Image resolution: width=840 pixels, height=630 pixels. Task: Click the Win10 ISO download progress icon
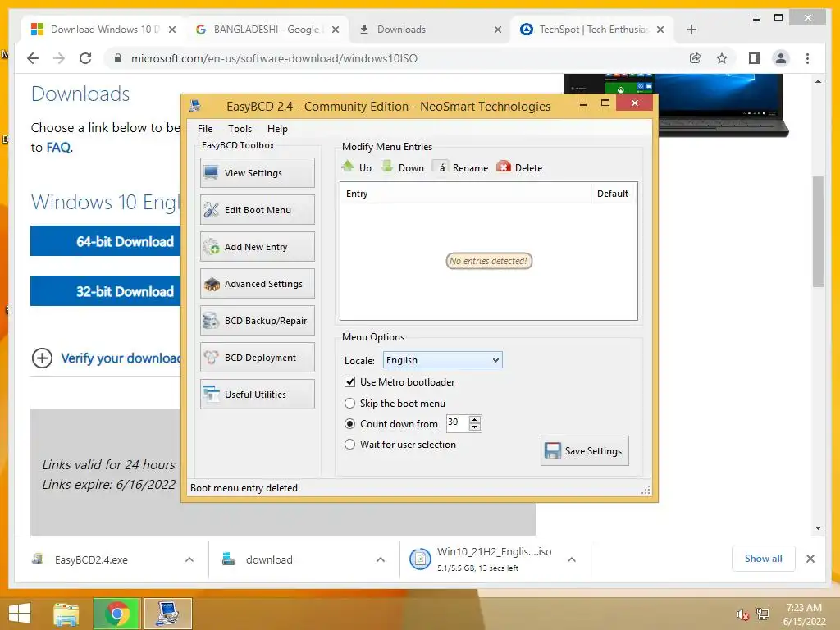[420, 559]
